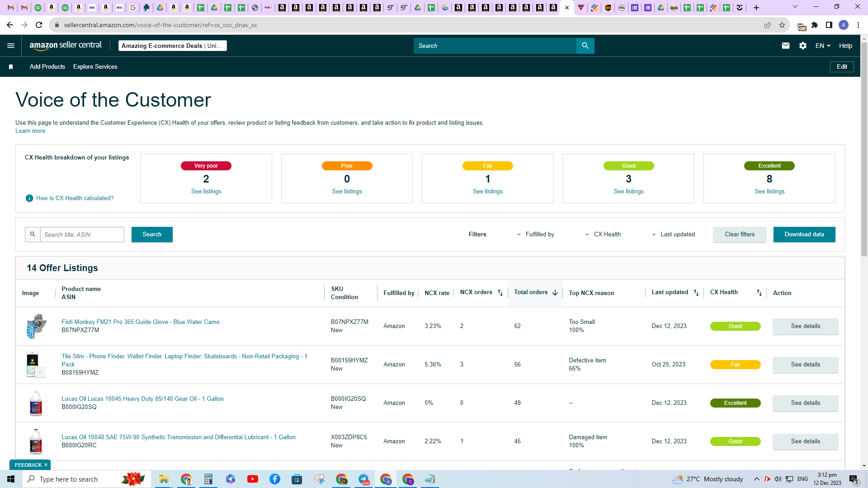
Task: Click the Amazon Seller Central logo
Action: pyautogui.click(x=66, y=46)
